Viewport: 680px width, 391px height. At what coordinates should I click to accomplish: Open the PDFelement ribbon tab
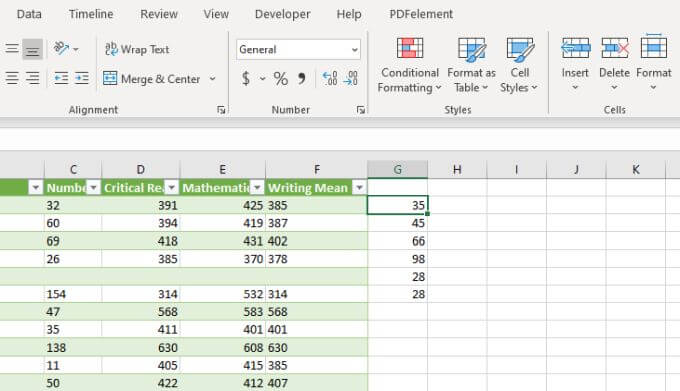[421, 14]
